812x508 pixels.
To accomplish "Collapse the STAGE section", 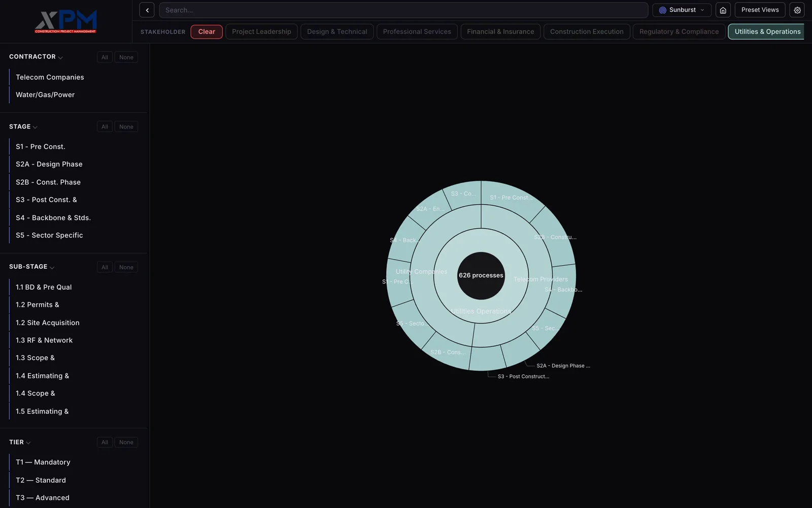I will point(23,126).
